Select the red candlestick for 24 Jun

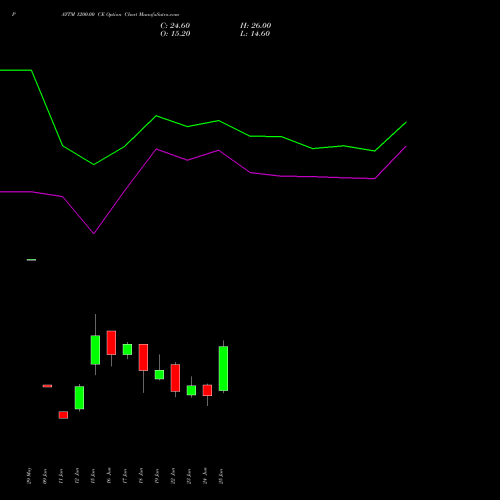[207, 390]
